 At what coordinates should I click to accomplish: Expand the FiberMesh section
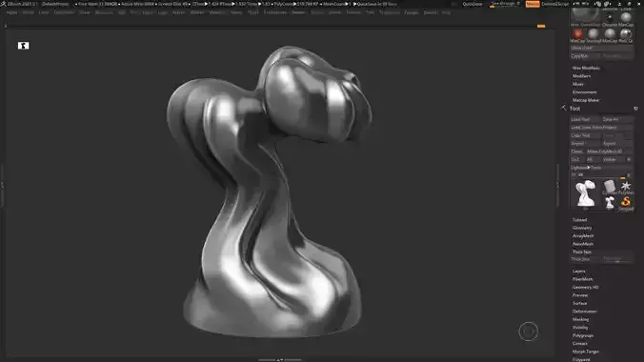pyautogui.click(x=582, y=279)
